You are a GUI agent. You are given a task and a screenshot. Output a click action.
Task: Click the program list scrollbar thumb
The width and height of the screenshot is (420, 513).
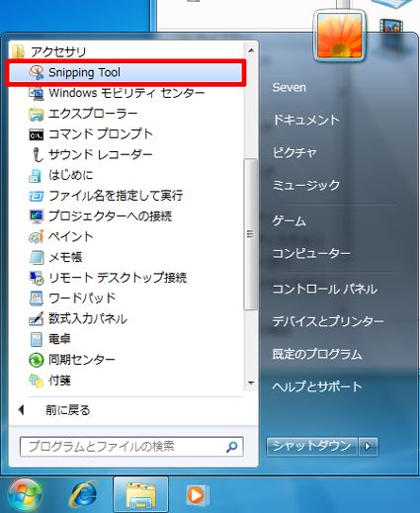click(x=251, y=234)
